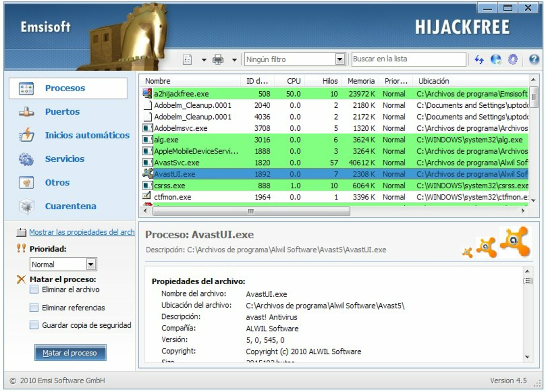
Task: Select the Procesos section
Action: (x=68, y=88)
